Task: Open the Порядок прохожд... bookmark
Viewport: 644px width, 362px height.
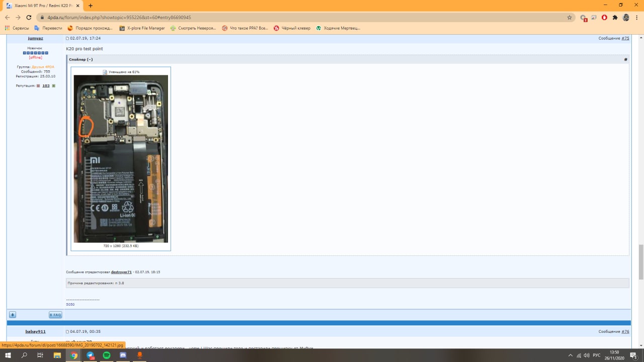Action: [x=90, y=28]
